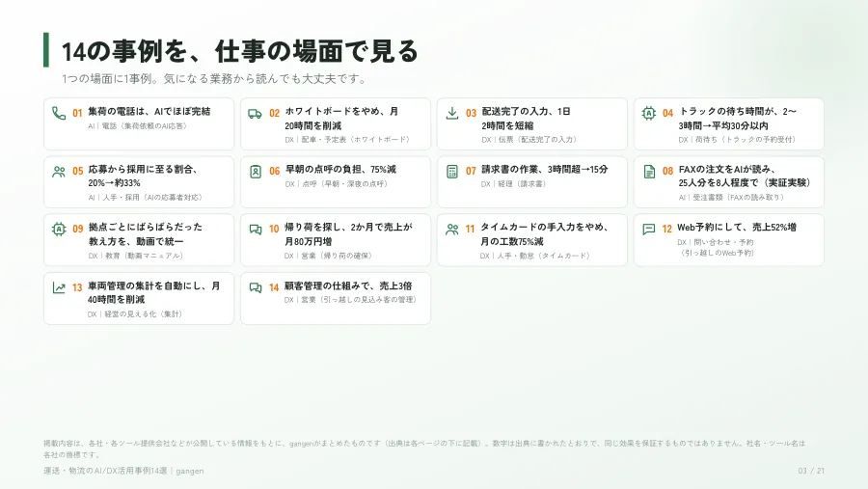Click the heading 14の事例を、仕事の場面で見る
Image resolution: width=868 pixels, height=489 pixels.
(240, 51)
